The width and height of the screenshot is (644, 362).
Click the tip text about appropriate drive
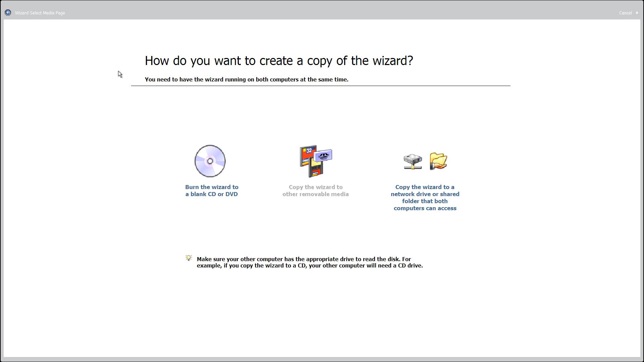click(x=309, y=262)
